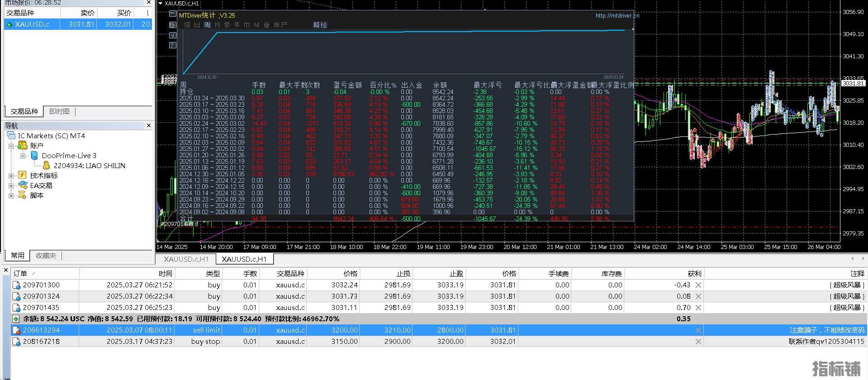Delete pending sell limit 206613294 with its X
This screenshot has height=380, width=868.
coord(698,330)
